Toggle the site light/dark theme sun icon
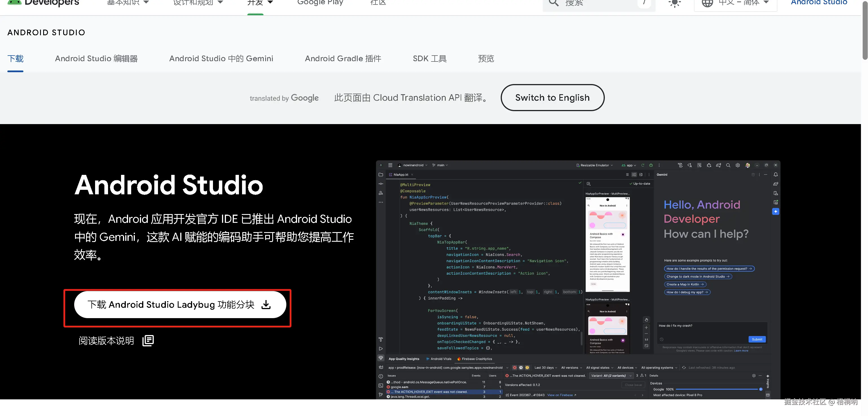Screen dimensions: 868x416 (x=674, y=3)
